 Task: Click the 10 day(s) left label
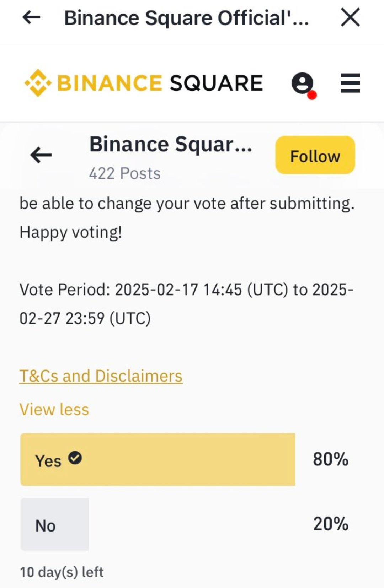coord(62,572)
